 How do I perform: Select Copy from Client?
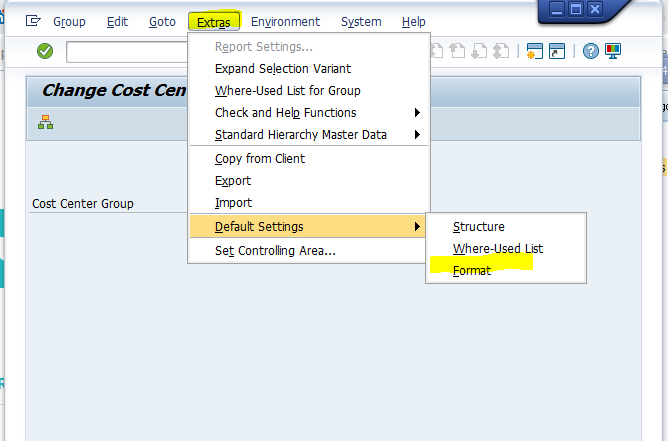[x=308, y=159]
